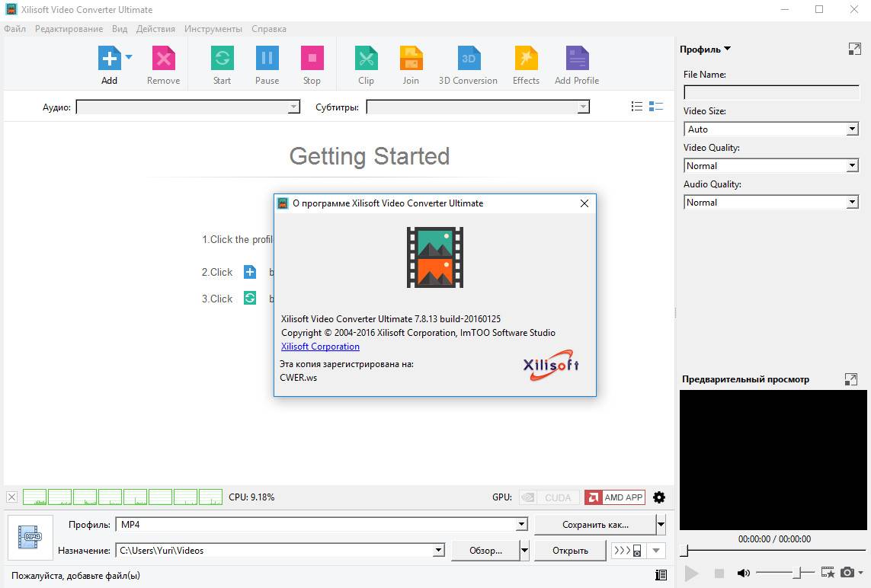Viewport: 871px width, 588px height.
Task: Expand the Профиль panel header arrow
Action: coord(728,49)
